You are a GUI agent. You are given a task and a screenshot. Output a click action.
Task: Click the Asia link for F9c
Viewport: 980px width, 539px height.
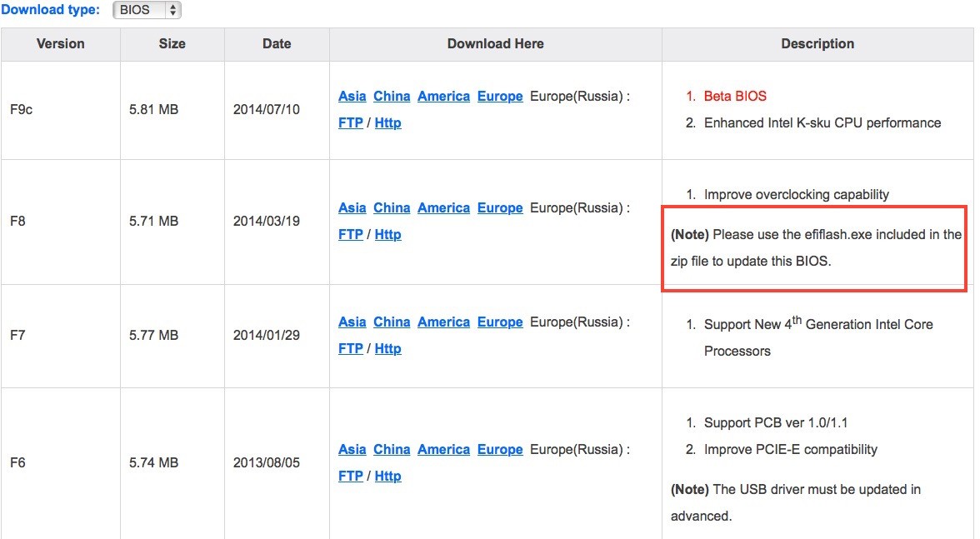tap(352, 97)
